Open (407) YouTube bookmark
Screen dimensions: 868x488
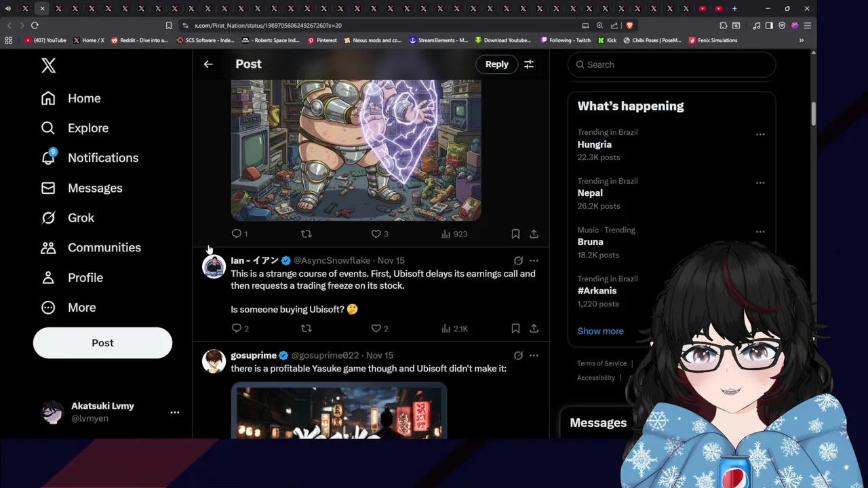tap(45, 40)
